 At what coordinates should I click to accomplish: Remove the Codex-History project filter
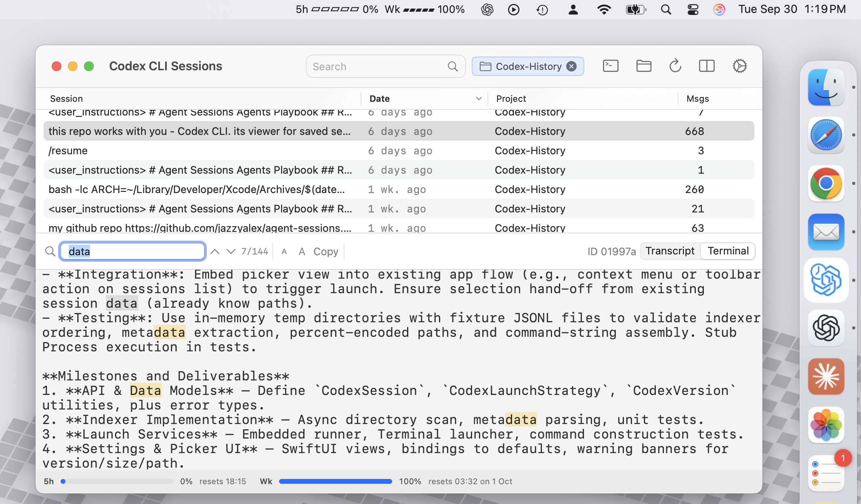pyautogui.click(x=571, y=66)
